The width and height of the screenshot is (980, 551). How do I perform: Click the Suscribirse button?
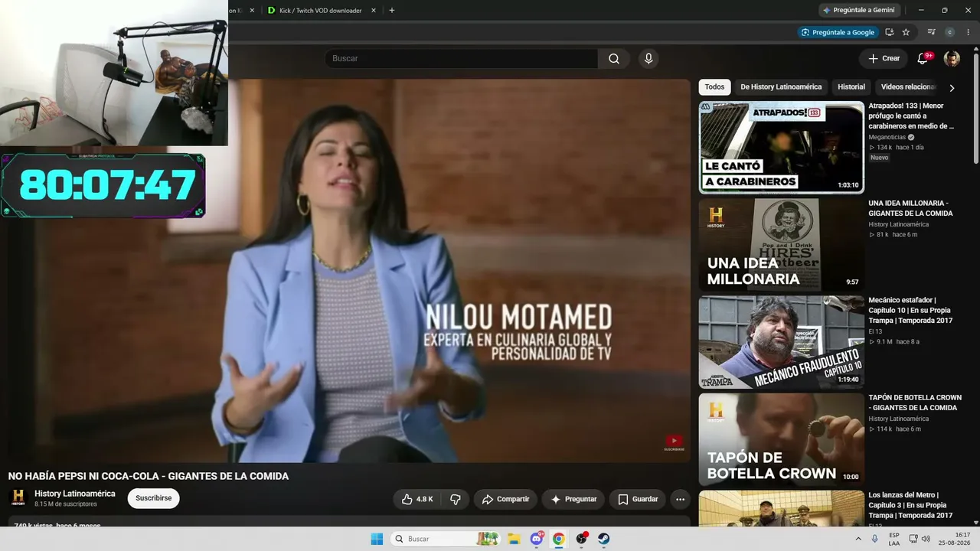coord(153,498)
